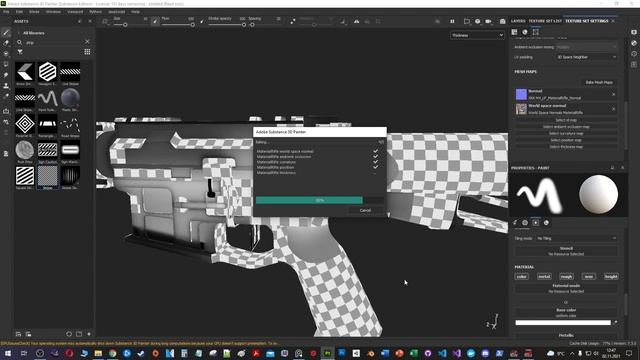This screenshot has width=640, height=360.
Task: Adjust the brush Size slider handle
Action: (125, 25)
